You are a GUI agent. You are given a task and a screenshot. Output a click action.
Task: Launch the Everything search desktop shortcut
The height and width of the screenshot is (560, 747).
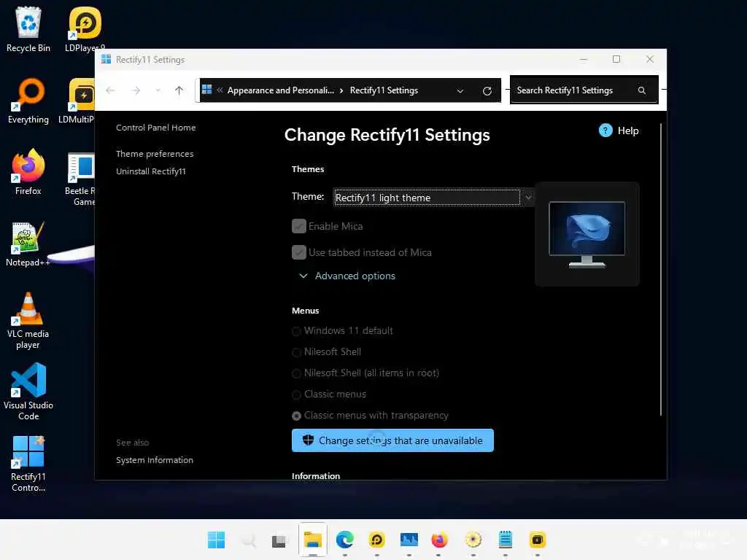click(28, 101)
